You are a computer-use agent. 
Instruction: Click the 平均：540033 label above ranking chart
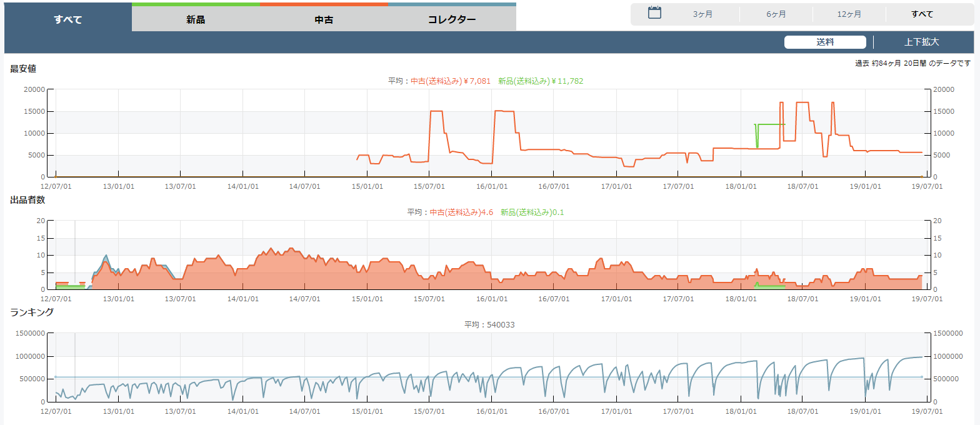[489, 325]
